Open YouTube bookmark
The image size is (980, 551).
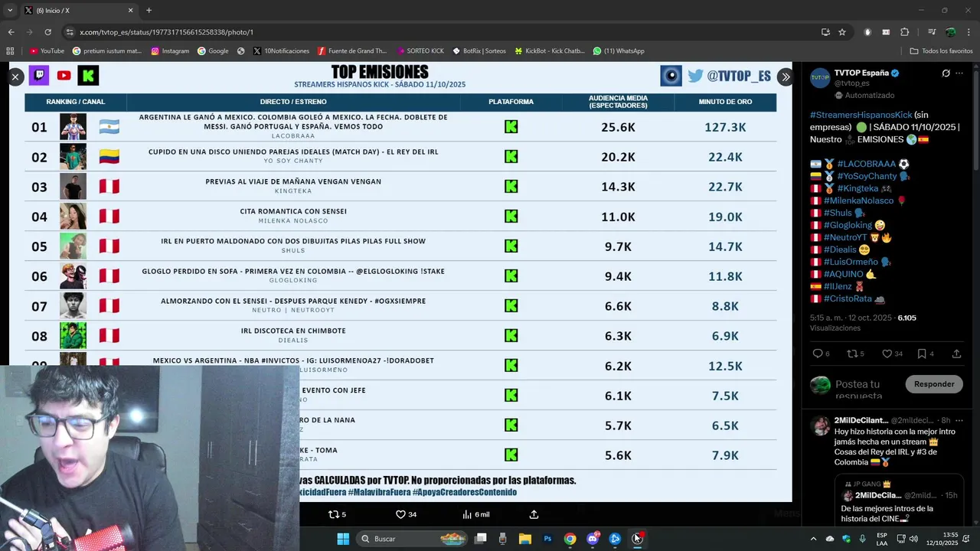pyautogui.click(x=47, y=51)
